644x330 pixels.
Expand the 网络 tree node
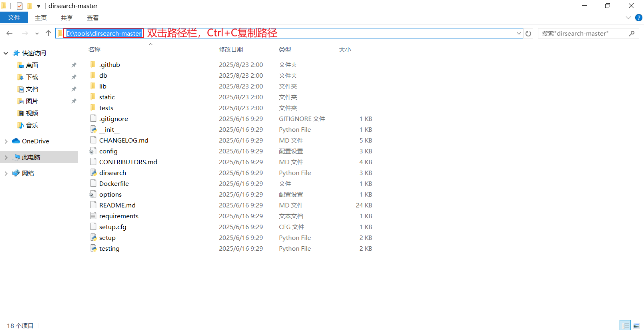(x=6, y=173)
